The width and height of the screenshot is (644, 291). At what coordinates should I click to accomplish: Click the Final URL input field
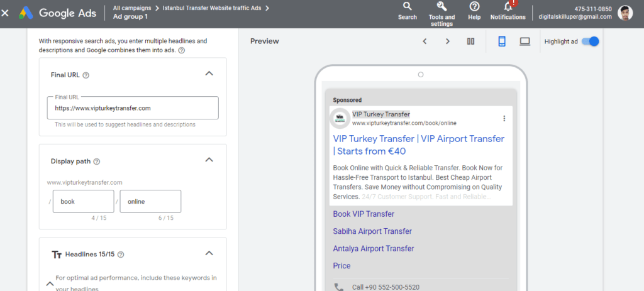[133, 108]
